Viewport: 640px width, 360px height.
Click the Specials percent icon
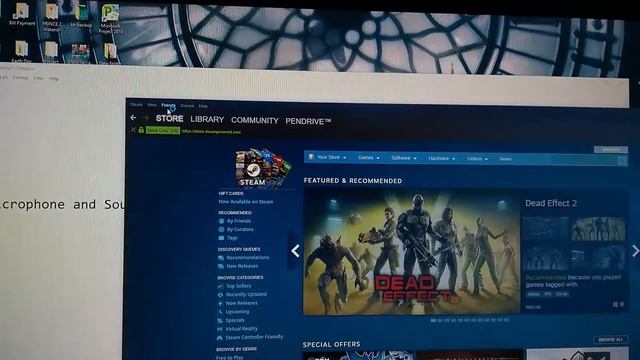[x=220, y=320]
